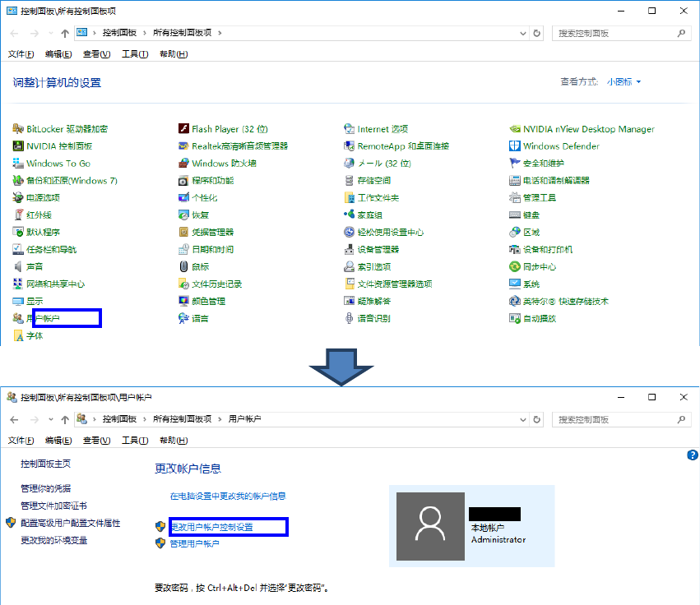Screen dimensions: 700x605
Task: Click 管理文件加密证书 link
Action: pyautogui.click(x=53, y=506)
